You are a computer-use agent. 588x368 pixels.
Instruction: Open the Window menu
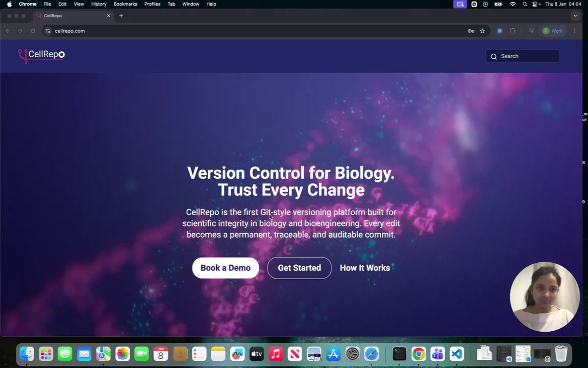coord(190,4)
